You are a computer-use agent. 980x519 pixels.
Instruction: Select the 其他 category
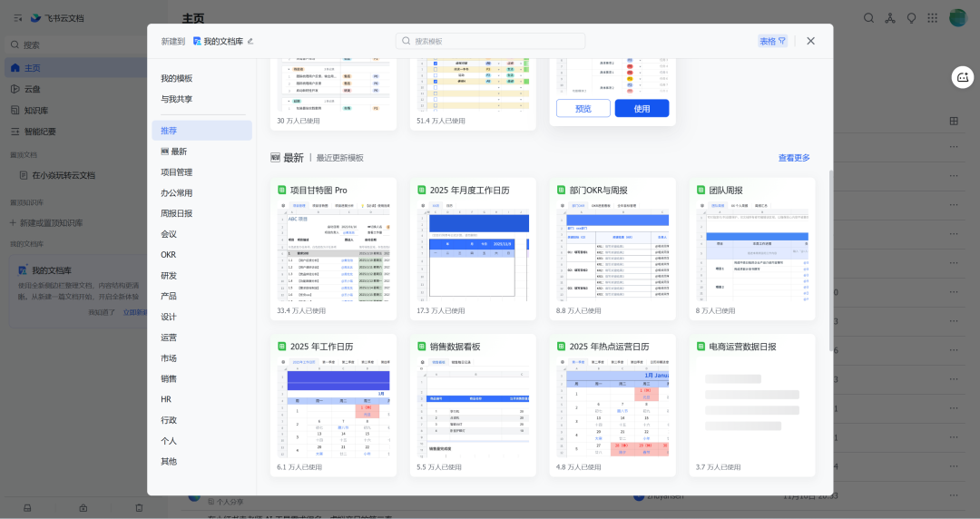click(x=201, y=462)
